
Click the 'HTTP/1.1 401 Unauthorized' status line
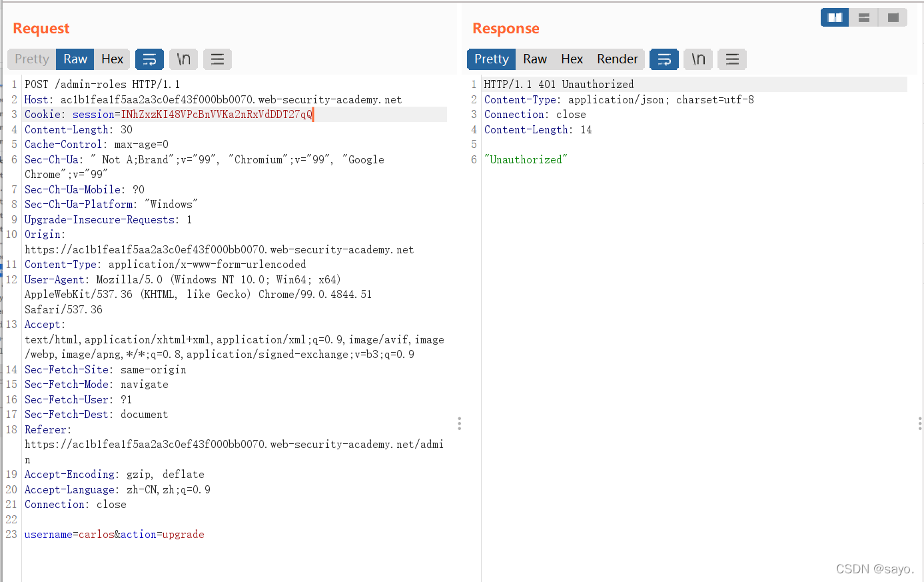coord(559,85)
